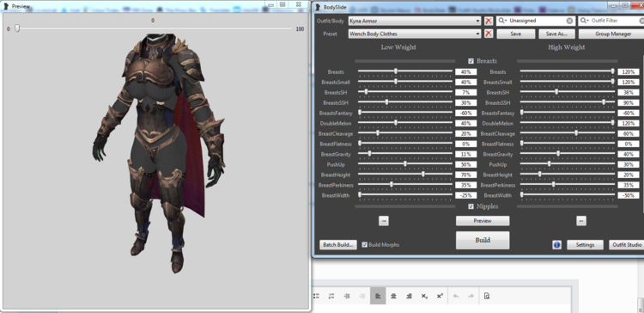Adjust Low Weight BreastHeight slider
The height and width of the screenshot is (313, 644).
(x=423, y=174)
